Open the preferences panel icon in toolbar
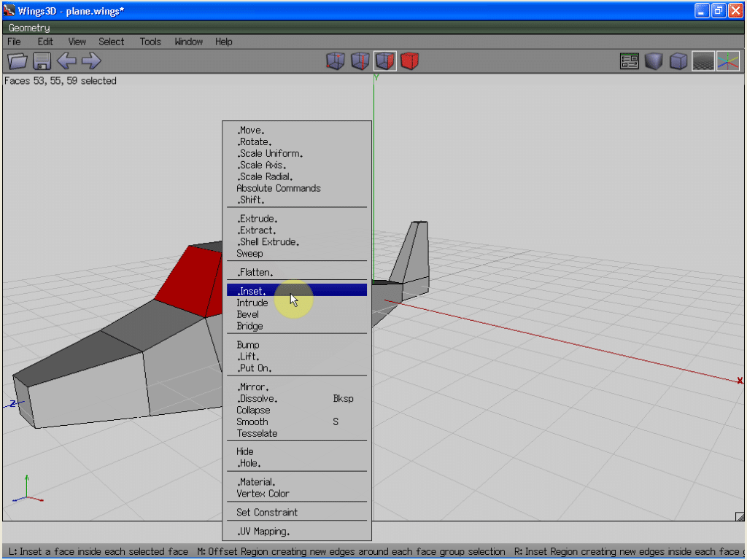 click(x=630, y=61)
